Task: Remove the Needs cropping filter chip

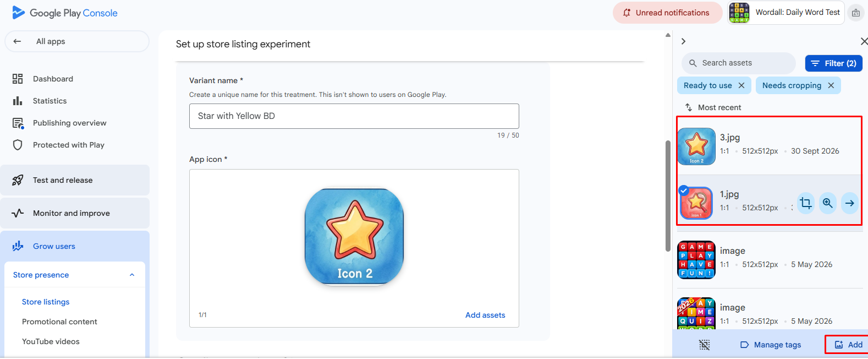Action: [831, 85]
